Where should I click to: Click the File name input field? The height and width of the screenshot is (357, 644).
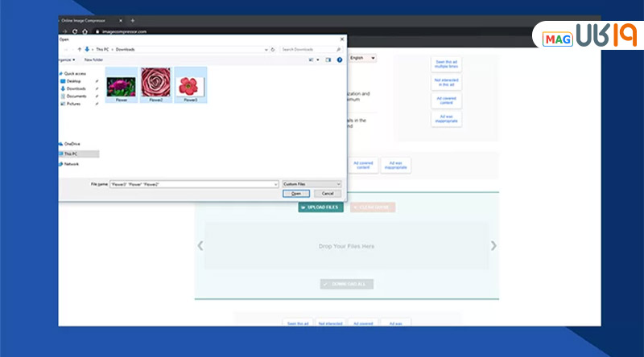[x=192, y=184]
